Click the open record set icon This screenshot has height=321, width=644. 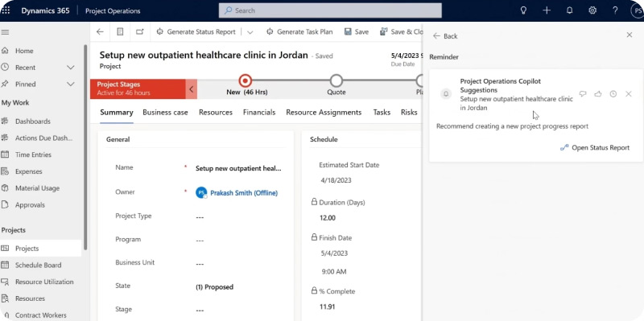[x=120, y=31]
